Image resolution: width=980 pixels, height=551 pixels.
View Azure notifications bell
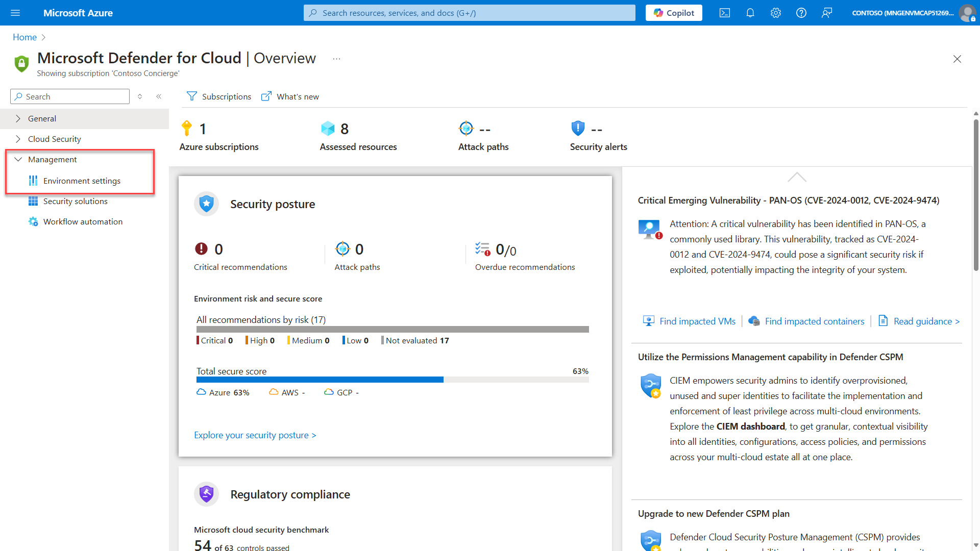[750, 13]
